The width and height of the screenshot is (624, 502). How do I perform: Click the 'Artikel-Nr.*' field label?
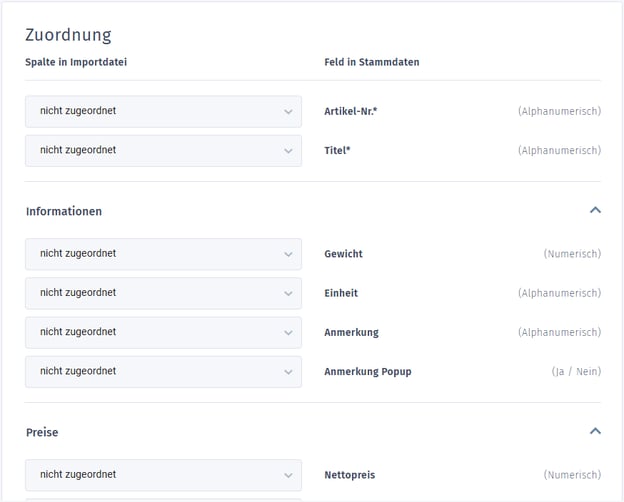click(x=350, y=111)
